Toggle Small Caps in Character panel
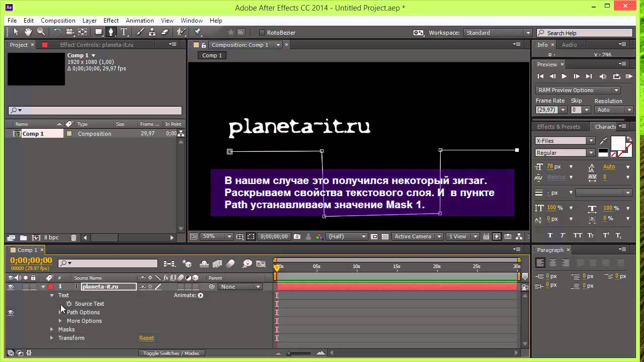644x362 pixels. pos(592,235)
